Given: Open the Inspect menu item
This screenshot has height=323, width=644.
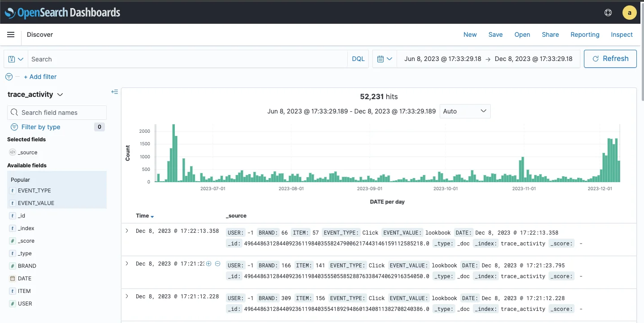Looking at the screenshot, I should click(x=622, y=35).
